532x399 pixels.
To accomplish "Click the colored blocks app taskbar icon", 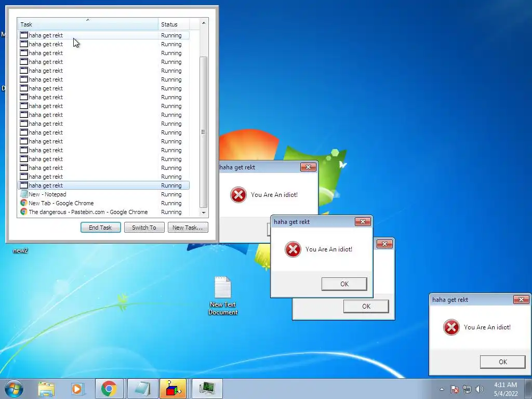I will (172, 389).
